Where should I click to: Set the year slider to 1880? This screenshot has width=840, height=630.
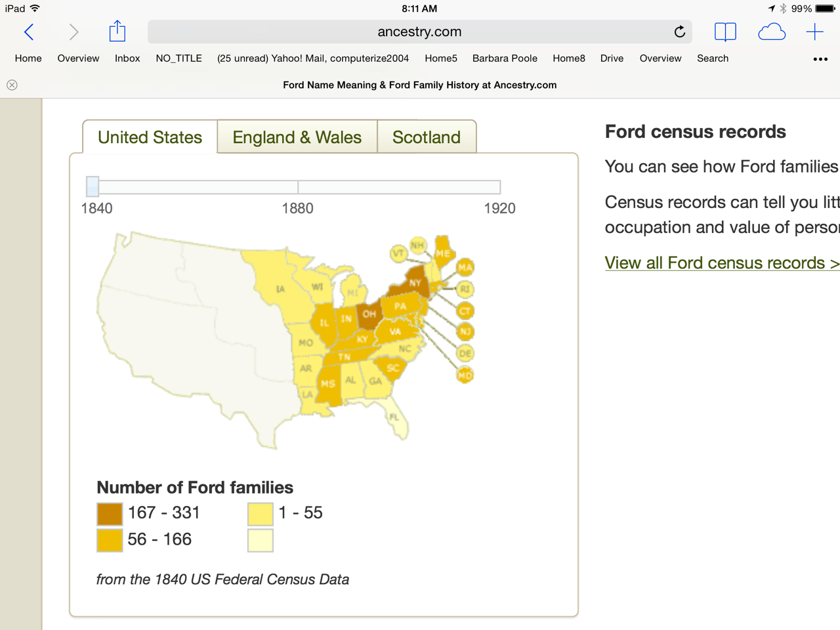pos(298,187)
